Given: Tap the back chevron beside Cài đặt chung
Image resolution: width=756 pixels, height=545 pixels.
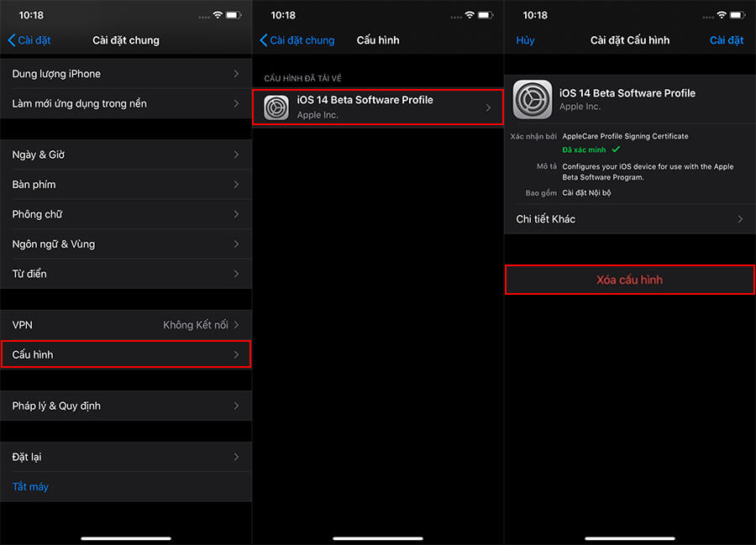Looking at the screenshot, I should pyautogui.click(x=264, y=39).
